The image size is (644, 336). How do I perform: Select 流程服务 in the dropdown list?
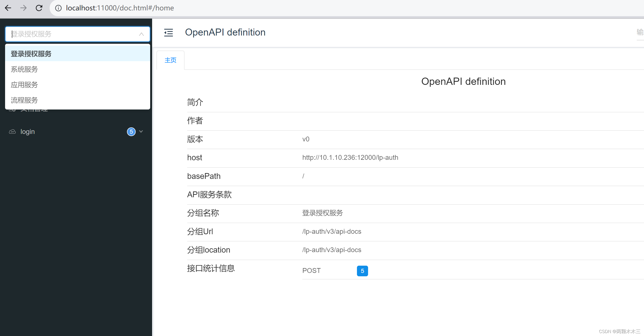tap(77, 100)
